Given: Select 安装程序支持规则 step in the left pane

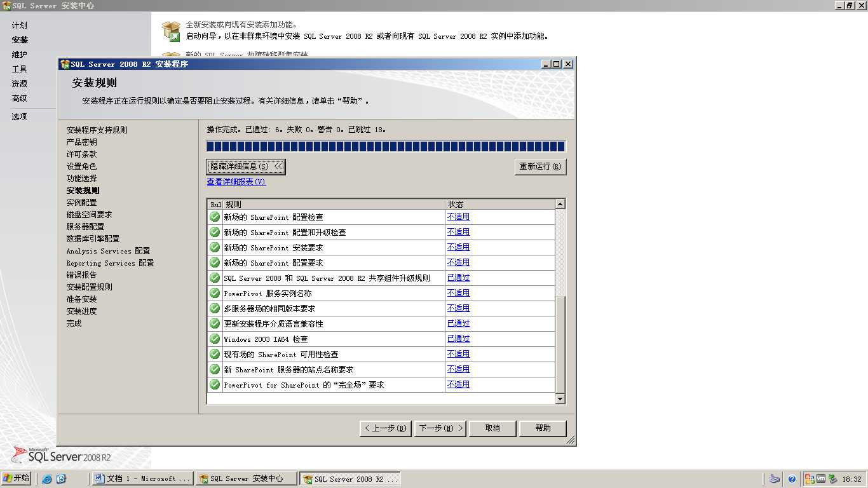Looking at the screenshot, I should click(x=97, y=130).
